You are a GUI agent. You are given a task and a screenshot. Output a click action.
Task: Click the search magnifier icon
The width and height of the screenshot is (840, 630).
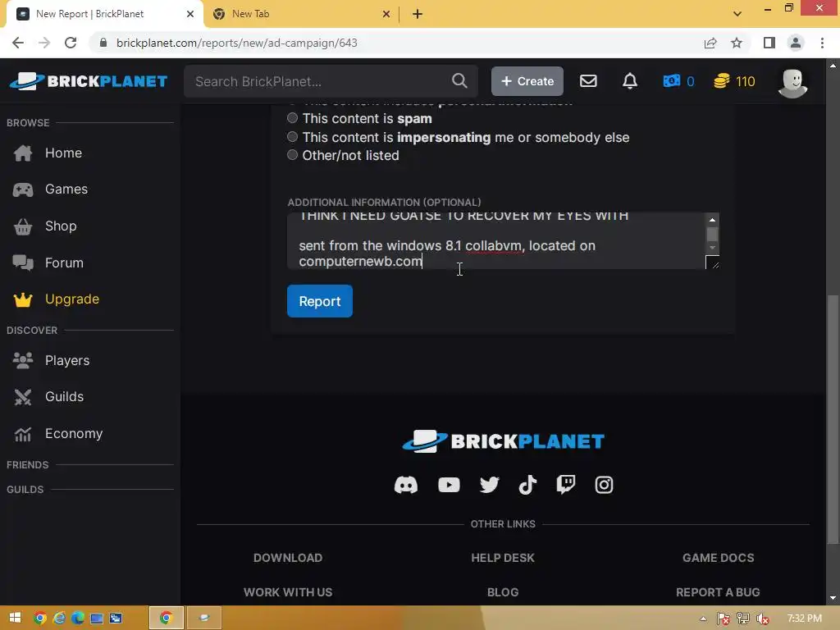[459, 81]
